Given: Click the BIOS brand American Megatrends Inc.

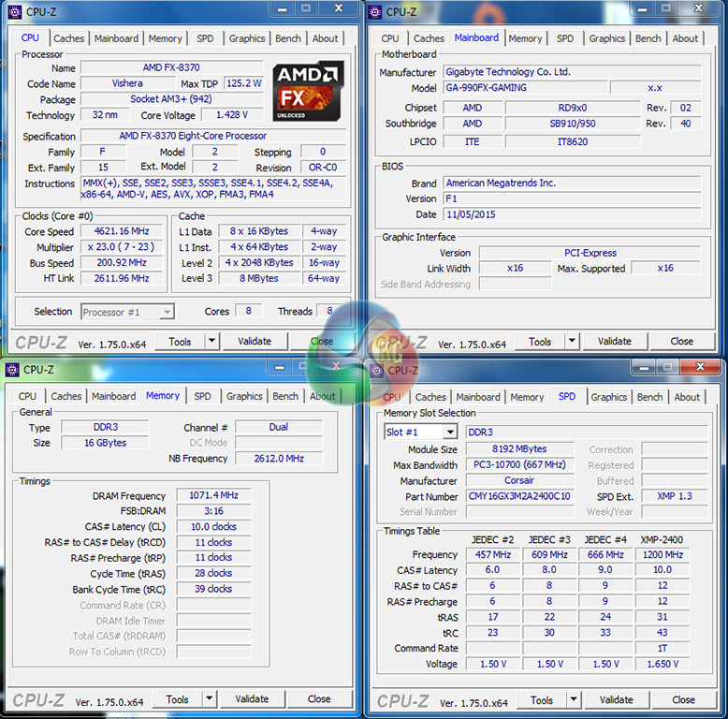Looking at the screenshot, I should click(572, 183).
